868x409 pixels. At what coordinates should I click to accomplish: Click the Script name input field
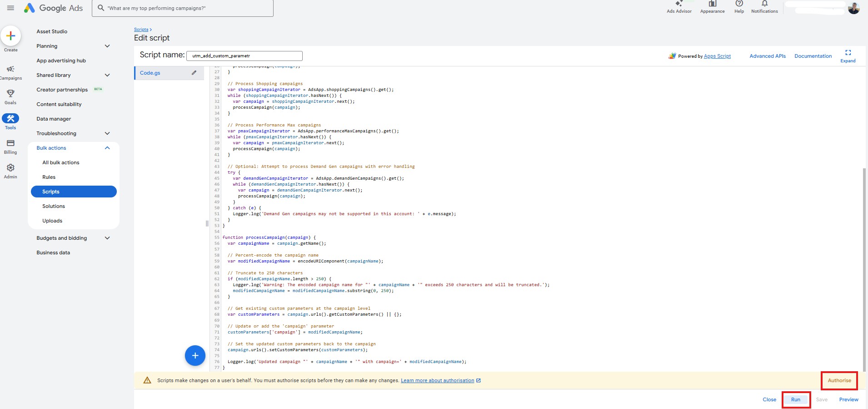tap(244, 56)
